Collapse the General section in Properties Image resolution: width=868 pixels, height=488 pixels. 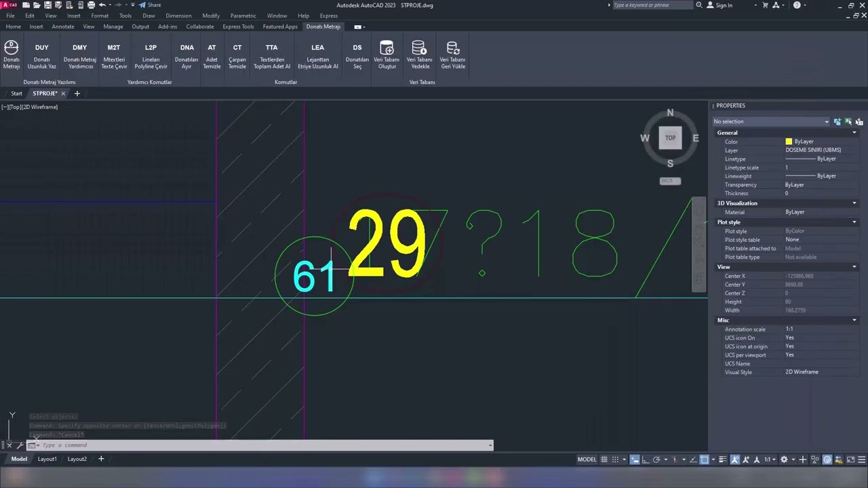point(854,133)
